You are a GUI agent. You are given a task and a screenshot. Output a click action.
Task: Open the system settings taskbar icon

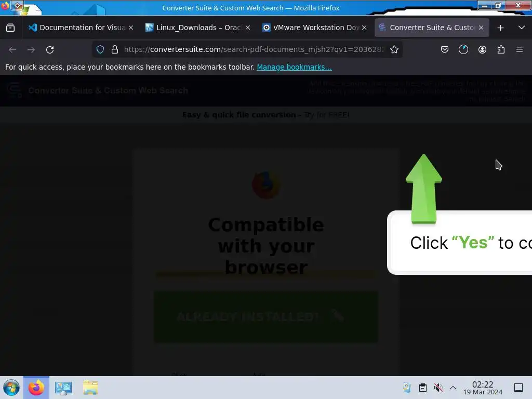(63, 388)
